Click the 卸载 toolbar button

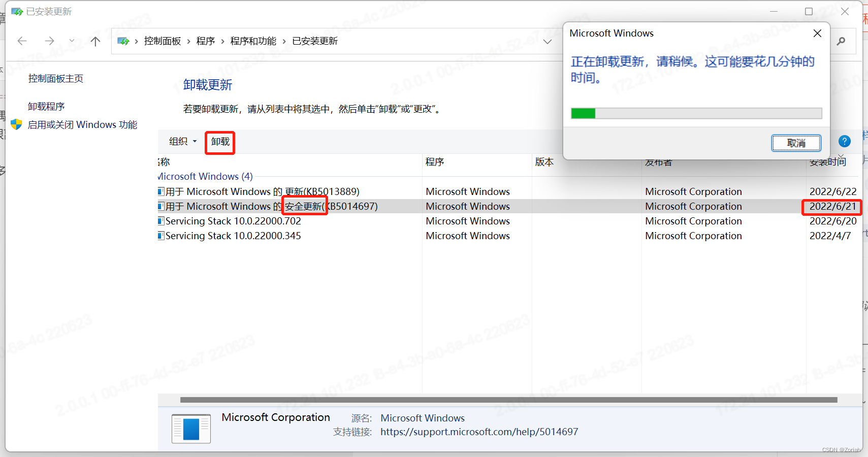point(220,141)
